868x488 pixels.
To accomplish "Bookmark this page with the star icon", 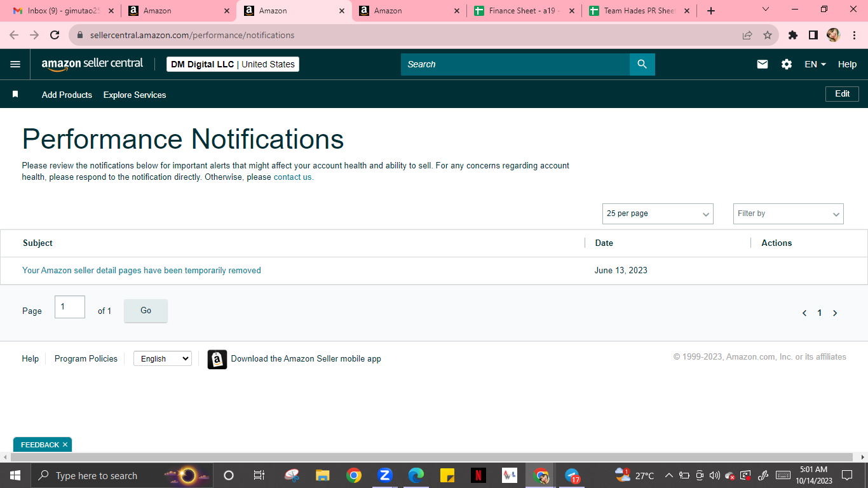I will pyautogui.click(x=768, y=36).
